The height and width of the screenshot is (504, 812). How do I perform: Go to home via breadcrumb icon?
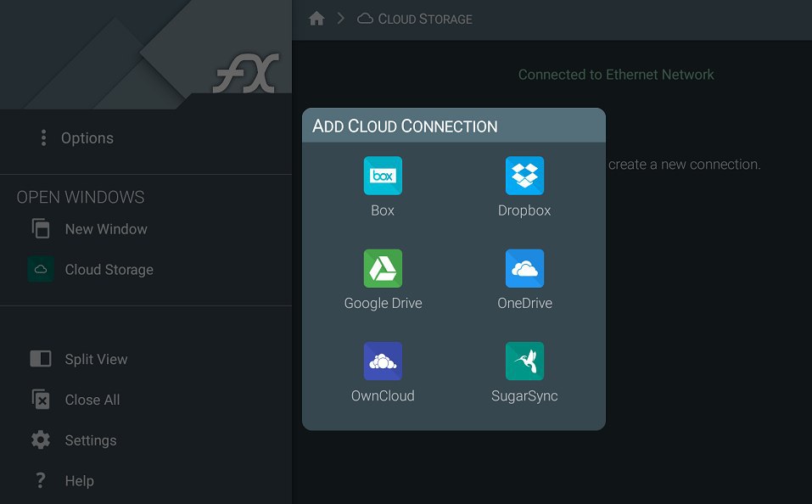(316, 19)
